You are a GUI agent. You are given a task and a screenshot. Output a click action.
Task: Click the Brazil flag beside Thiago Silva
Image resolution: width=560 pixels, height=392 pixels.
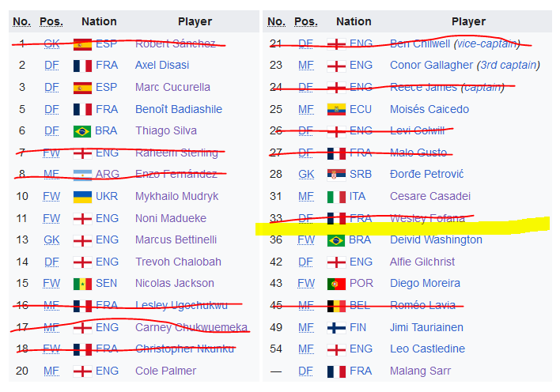click(x=82, y=131)
